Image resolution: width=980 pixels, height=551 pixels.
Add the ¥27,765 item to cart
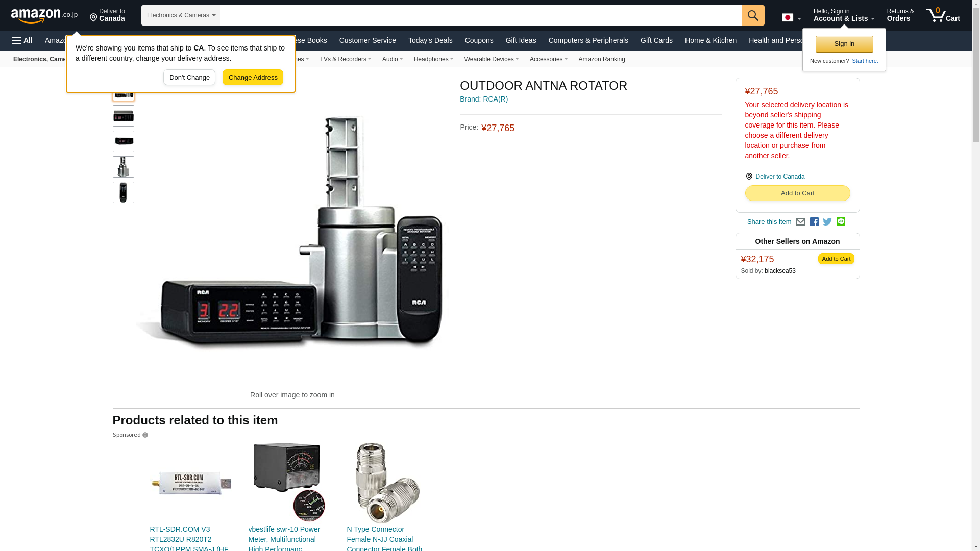point(797,193)
